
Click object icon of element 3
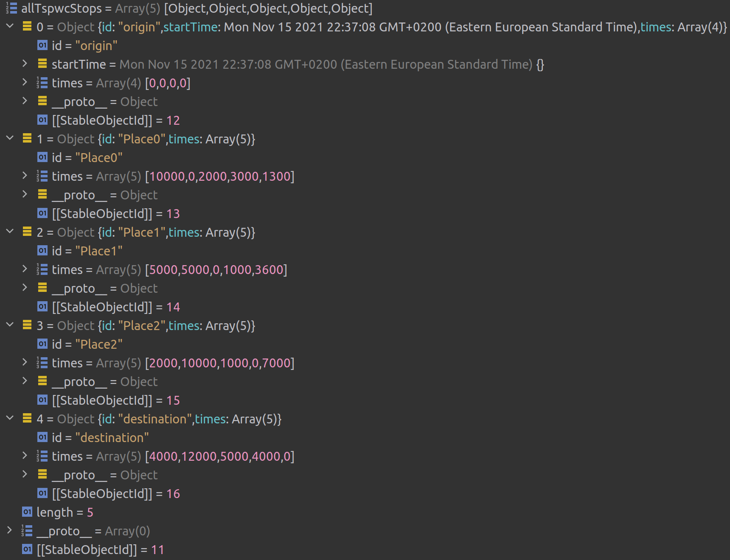point(27,325)
